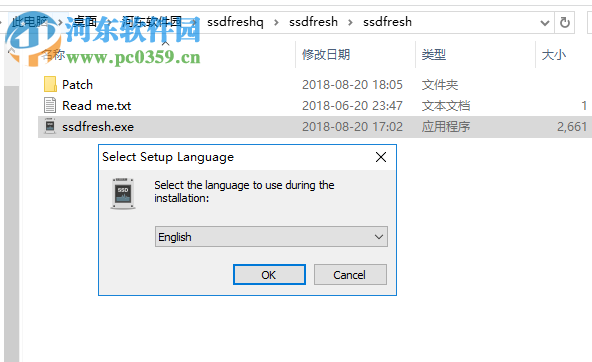592x362 pixels.
Task: Go to the ssdfreshq breadcrumb folder
Action: (235, 22)
